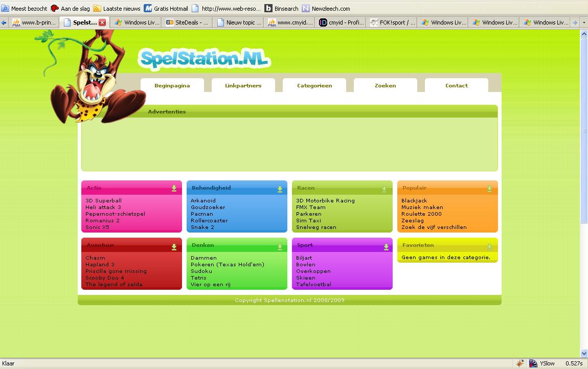Click the 0.527s load time entry
This screenshot has width=588, height=369.
point(574,363)
